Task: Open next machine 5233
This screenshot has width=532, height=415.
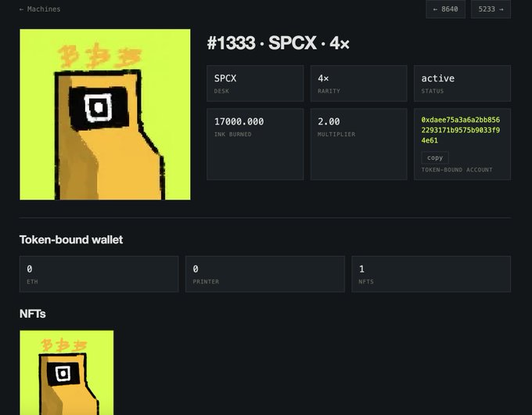Action: [x=491, y=9]
